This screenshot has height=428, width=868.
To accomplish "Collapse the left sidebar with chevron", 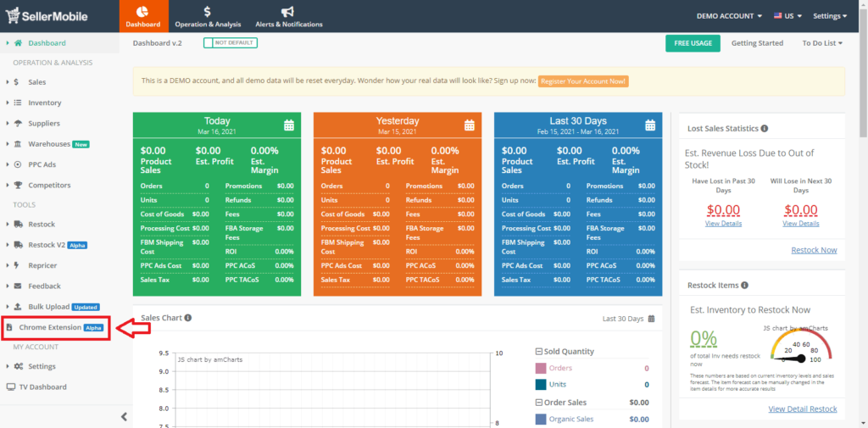I will pos(124,417).
